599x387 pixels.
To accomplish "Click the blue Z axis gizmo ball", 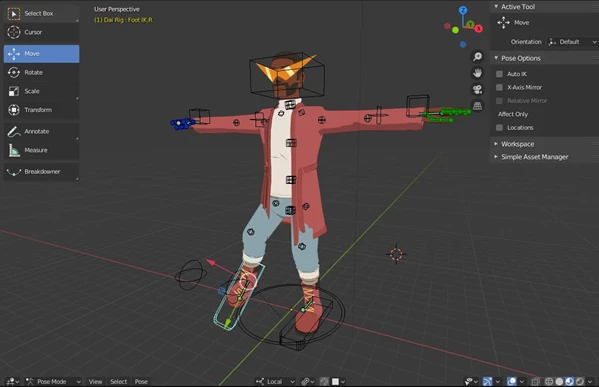I will (x=463, y=10).
